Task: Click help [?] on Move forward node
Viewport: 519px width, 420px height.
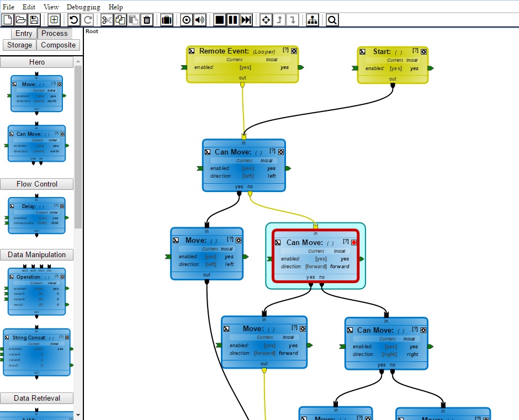Action: (294, 328)
